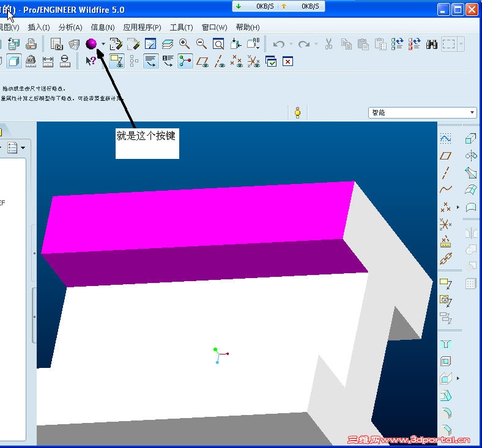Viewport: 482px width, 448px height.
Task: Click the Regenerate model icon
Action: point(397,44)
